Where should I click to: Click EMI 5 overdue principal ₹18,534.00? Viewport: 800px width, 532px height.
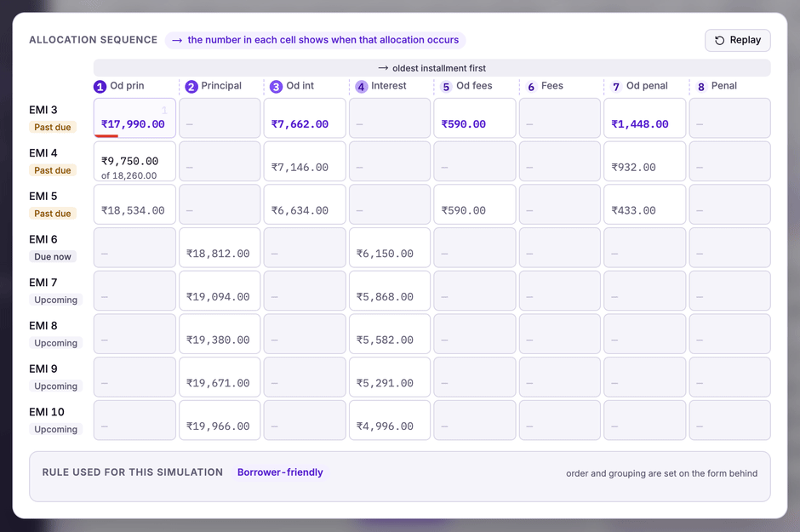[134, 204]
